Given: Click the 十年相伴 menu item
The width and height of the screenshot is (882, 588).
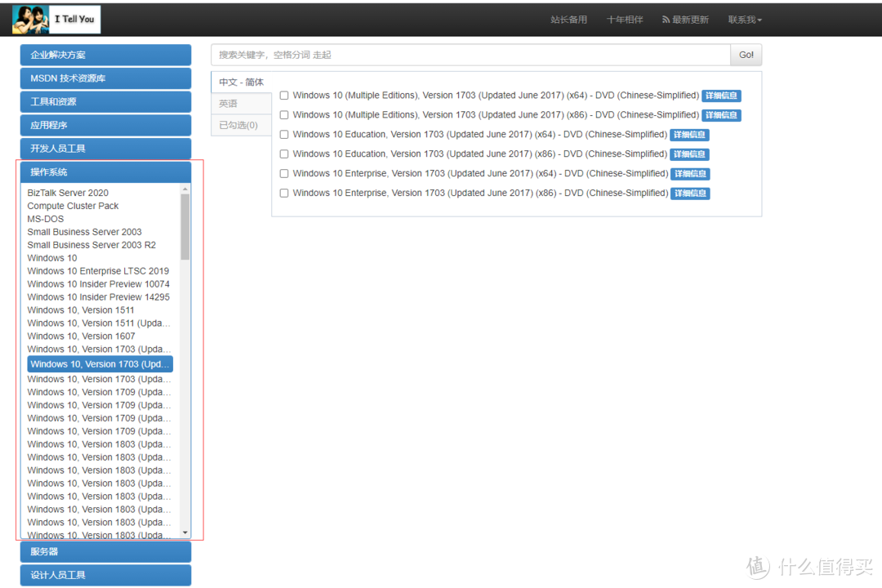Looking at the screenshot, I should pos(625,19).
